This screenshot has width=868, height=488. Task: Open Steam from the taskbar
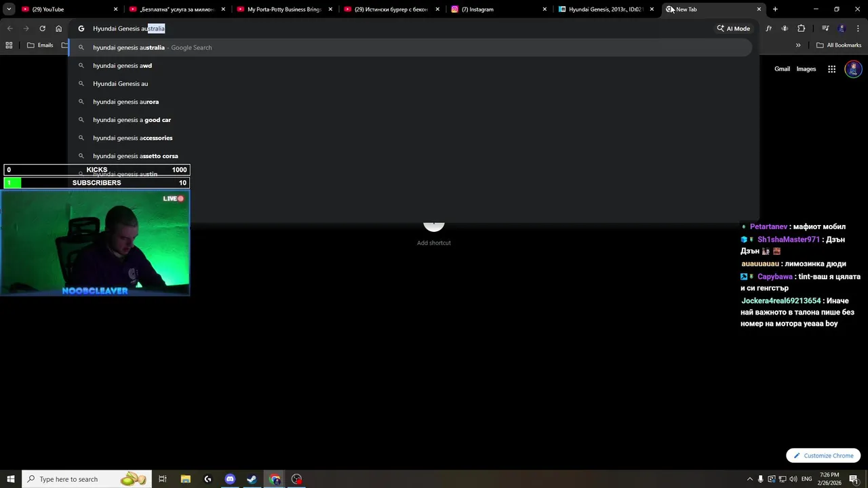tap(252, 479)
